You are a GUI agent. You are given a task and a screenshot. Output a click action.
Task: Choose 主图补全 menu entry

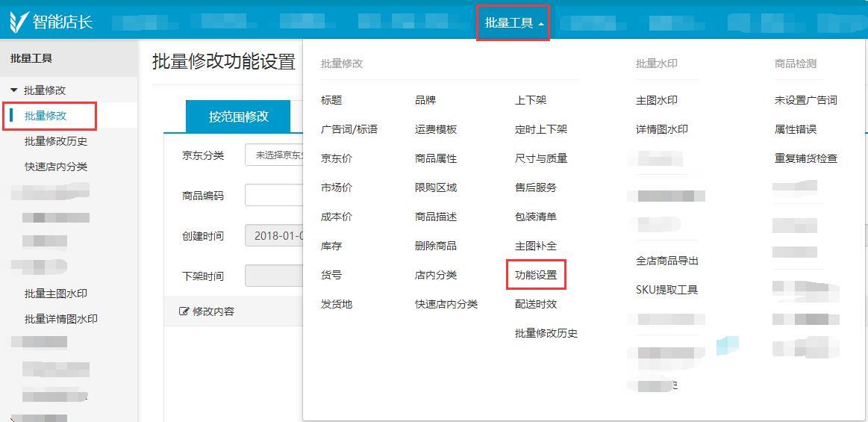point(536,246)
